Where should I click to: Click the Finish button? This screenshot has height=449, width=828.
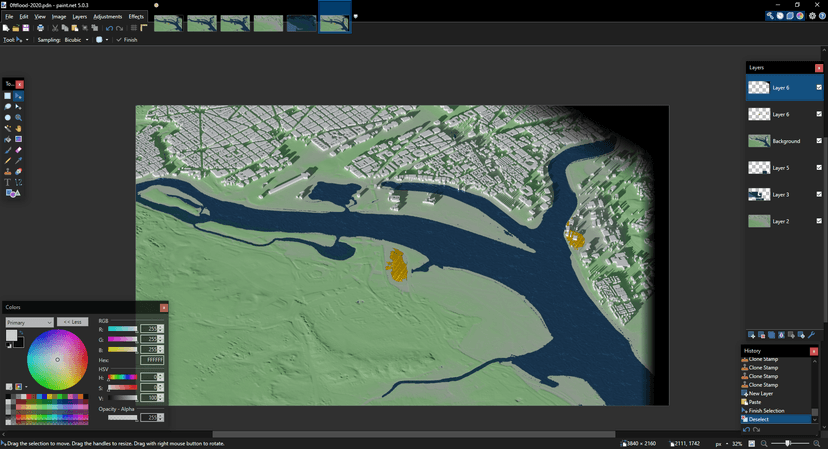coord(127,40)
